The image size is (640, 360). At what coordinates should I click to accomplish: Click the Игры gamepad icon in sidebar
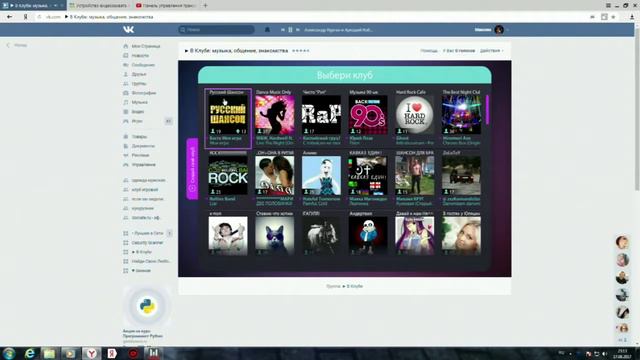pyautogui.click(x=126, y=121)
